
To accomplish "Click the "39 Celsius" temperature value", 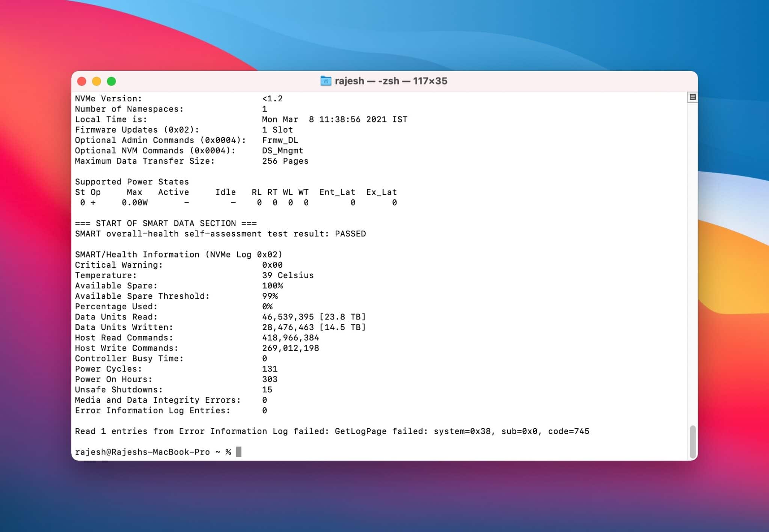I will (288, 275).
